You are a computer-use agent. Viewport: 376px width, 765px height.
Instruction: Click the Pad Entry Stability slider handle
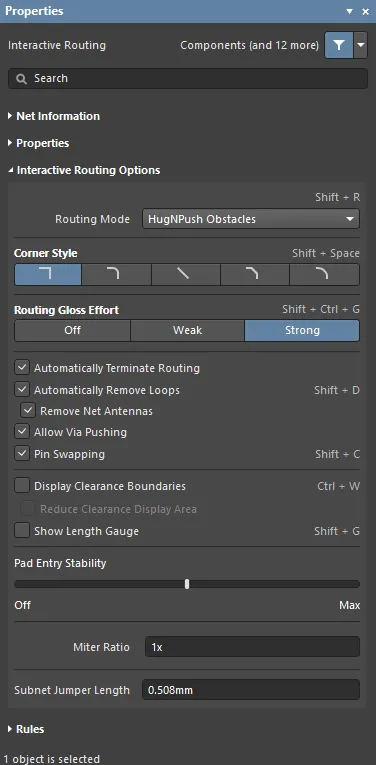tap(187, 584)
